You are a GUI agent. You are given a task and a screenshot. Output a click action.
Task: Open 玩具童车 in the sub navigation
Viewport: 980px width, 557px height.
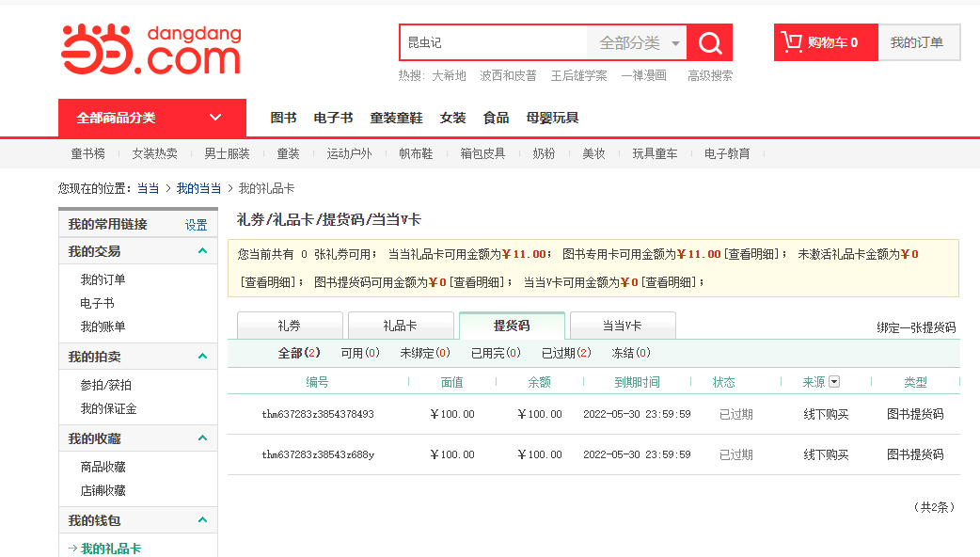click(655, 153)
